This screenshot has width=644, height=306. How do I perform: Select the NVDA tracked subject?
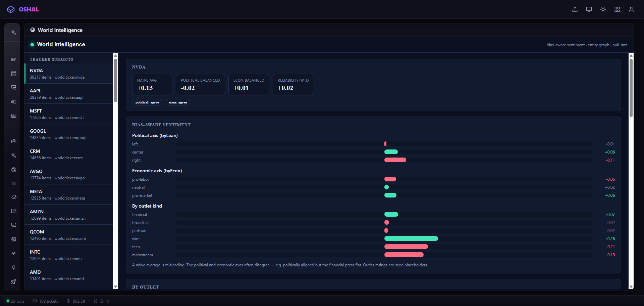[x=69, y=74]
